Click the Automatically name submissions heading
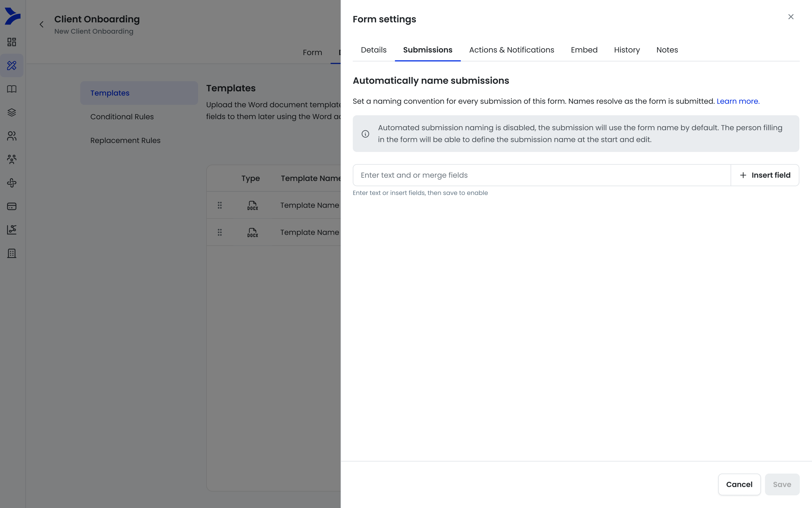The height and width of the screenshot is (508, 812). pos(431,81)
